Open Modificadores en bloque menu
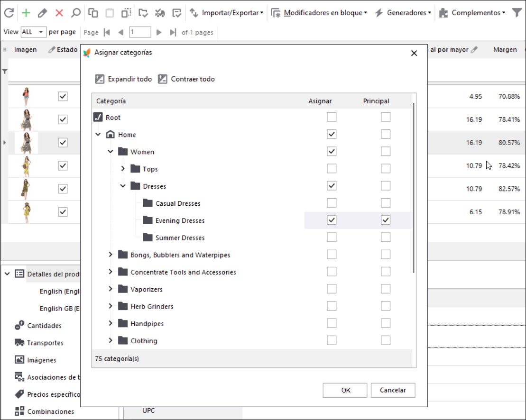This screenshot has height=420, width=526. pos(319,13)
